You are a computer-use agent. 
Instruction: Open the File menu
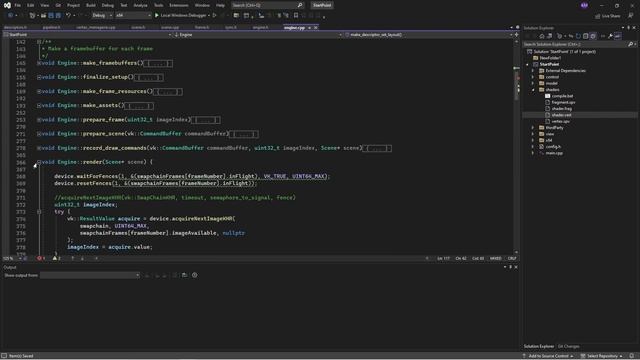pos(18,5)
